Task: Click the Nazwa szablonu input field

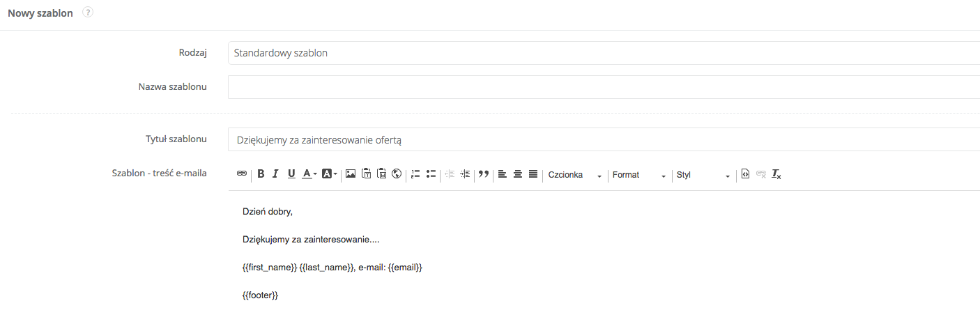Action: tap(604, 87)
